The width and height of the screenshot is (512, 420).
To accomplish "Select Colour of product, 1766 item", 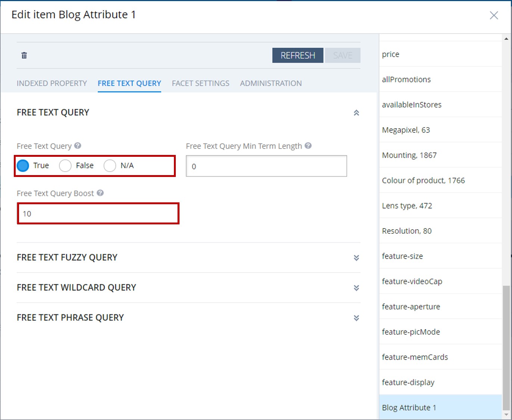I will click(440, 180).
